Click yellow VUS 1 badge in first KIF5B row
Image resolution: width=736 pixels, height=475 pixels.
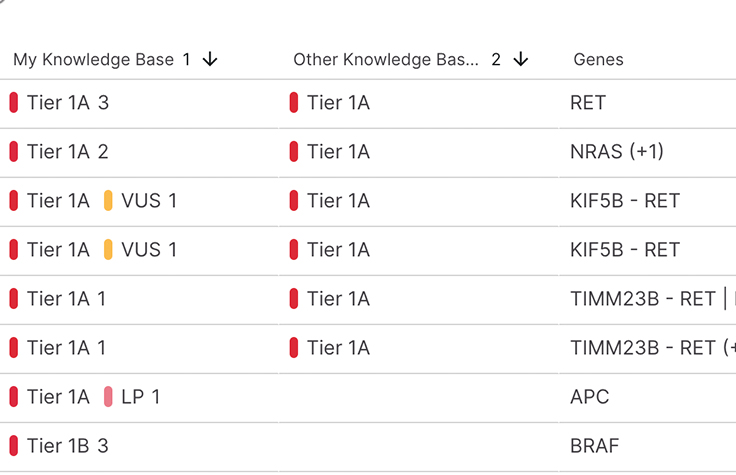(140, 201)
